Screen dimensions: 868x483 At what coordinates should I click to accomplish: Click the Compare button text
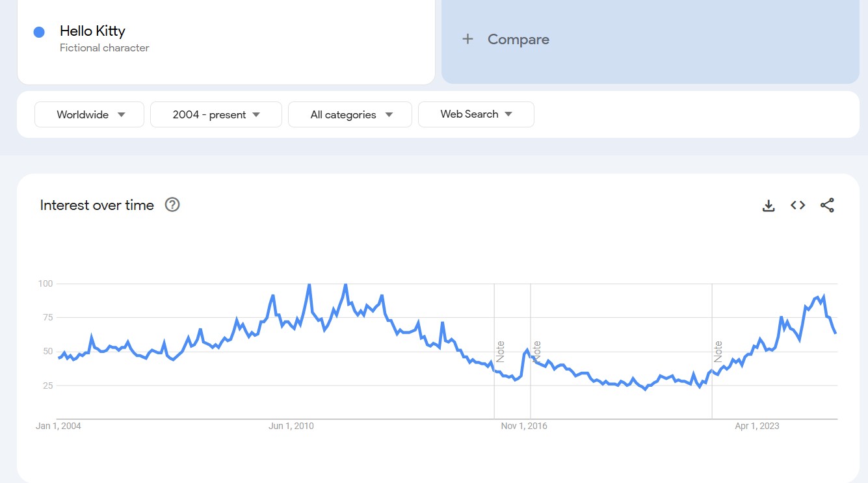coord(518,40)
